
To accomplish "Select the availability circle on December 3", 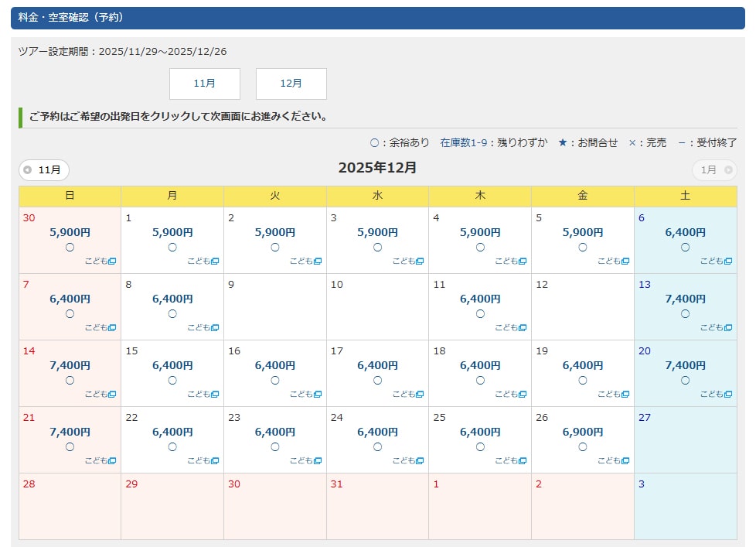I will (377, 248).
